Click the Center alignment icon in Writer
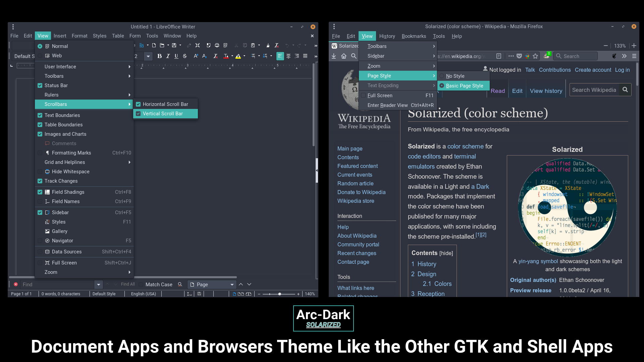Image resolution: width=644 pixels, height=362 pixels. (288, 56)
